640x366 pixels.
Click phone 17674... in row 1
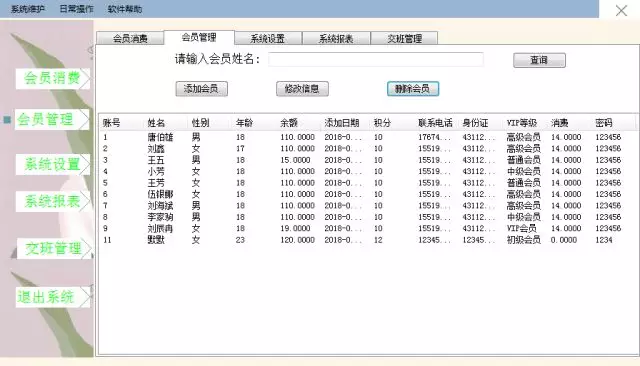click(x=434, y=137)
